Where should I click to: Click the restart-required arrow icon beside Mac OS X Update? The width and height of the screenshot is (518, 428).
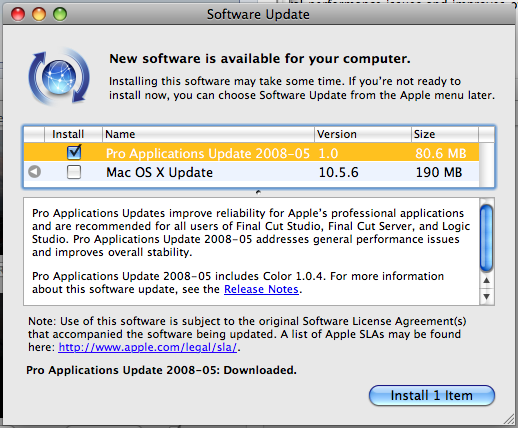35,172
